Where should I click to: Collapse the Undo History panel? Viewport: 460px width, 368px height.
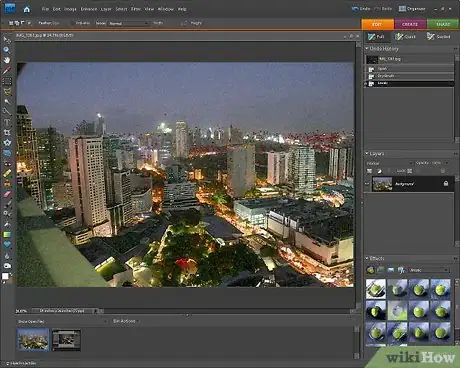pyautogui.click(x=367, y=49)
